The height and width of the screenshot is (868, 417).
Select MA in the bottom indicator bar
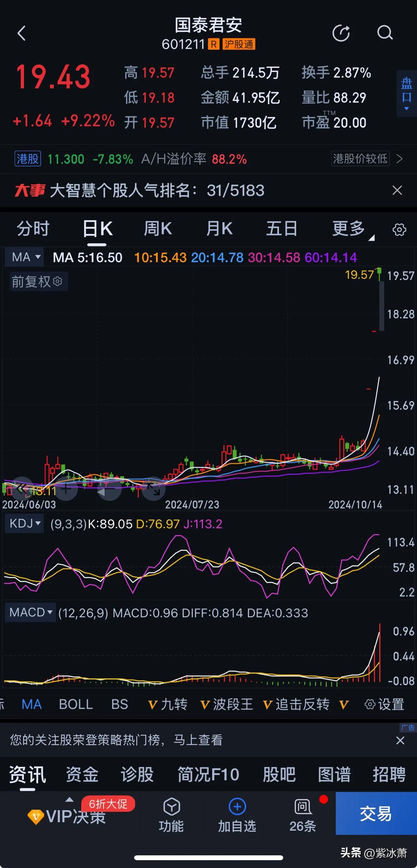(x=32, y=704)
